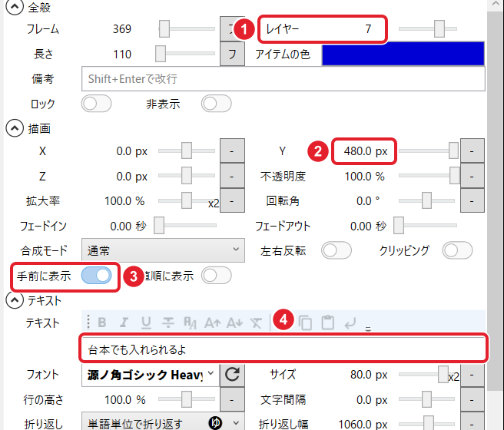Screen dimensions: 504x430
Task: Collapse the 描画 section
Action: 15,128
